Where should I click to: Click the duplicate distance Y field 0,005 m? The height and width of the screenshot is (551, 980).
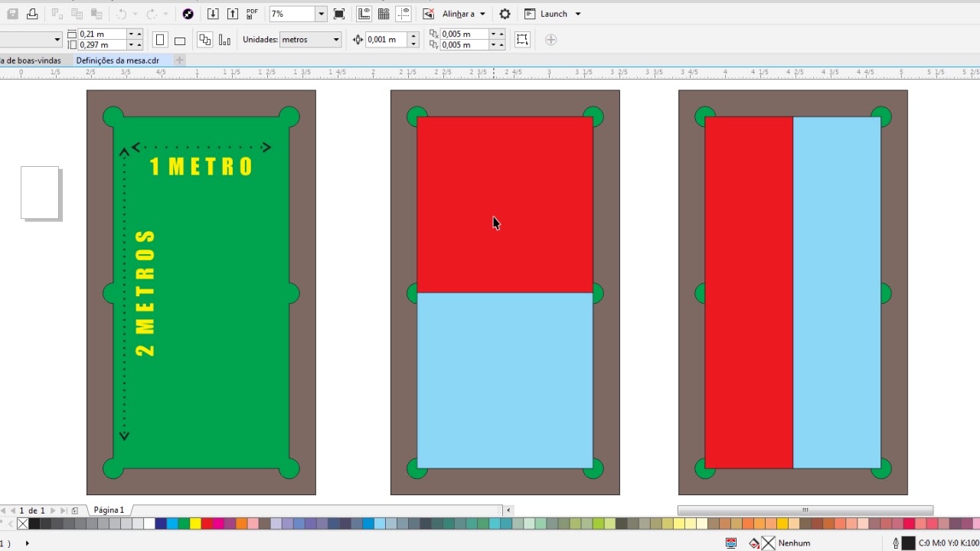(x=465, y=45)
